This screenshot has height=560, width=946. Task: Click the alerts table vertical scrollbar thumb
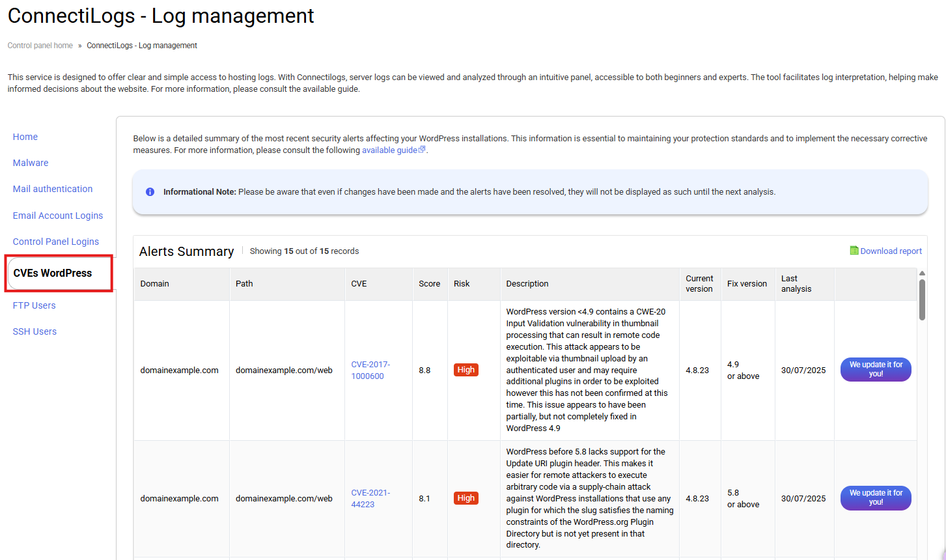(x=922, y=300)
